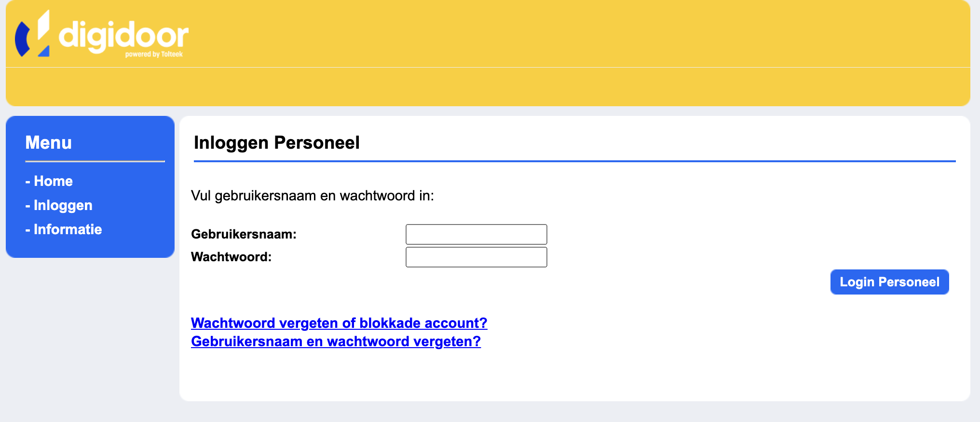The width and height of the screenshot is (980, 422).
Task: Open 'Wachtwoord vergeten of blokkade account?' link
Action: 339,323
